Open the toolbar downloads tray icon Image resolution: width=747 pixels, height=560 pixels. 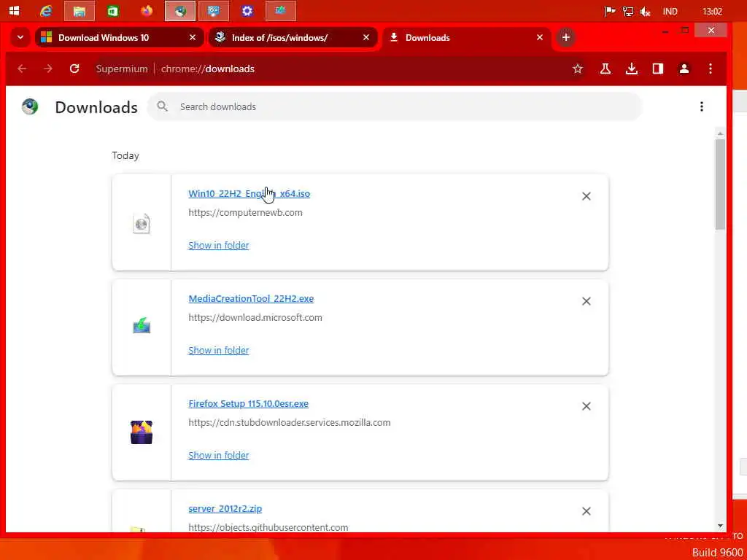[631, 69]
